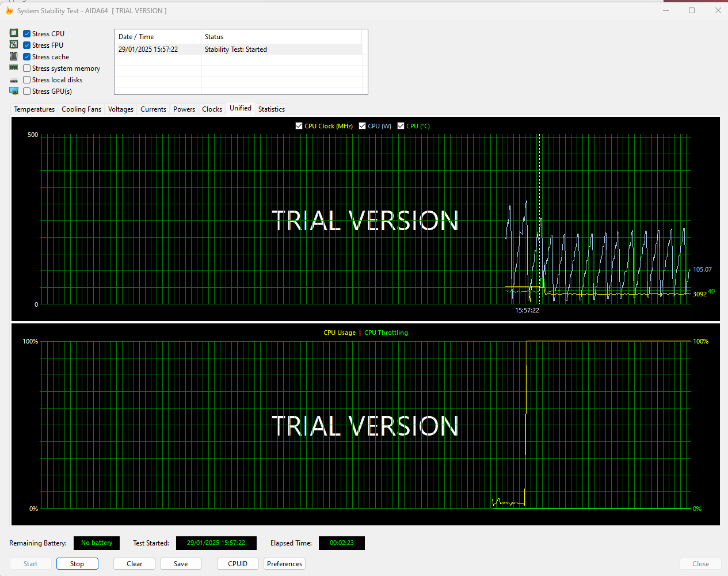Enable the Stress GPU(s) checkbox

(x=26, y=91)
